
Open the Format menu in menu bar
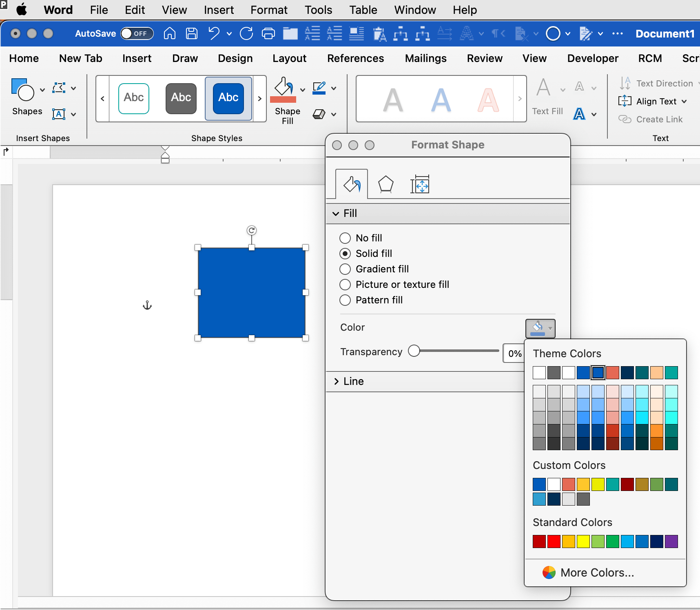click(269, 10)
